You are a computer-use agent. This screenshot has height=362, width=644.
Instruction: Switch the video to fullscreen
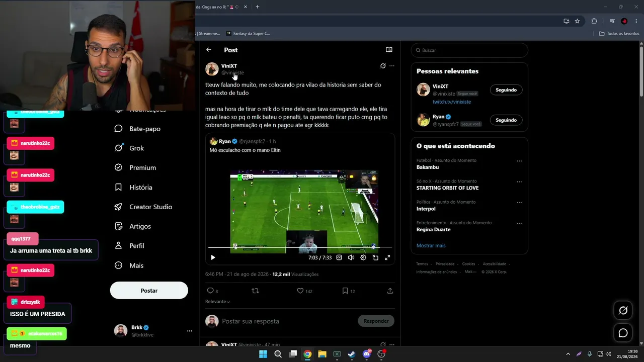(x=387, y=257)
